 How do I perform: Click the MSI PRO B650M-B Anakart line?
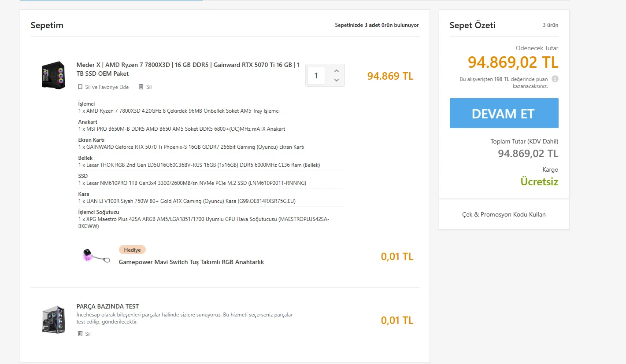[x=182, y=129]
